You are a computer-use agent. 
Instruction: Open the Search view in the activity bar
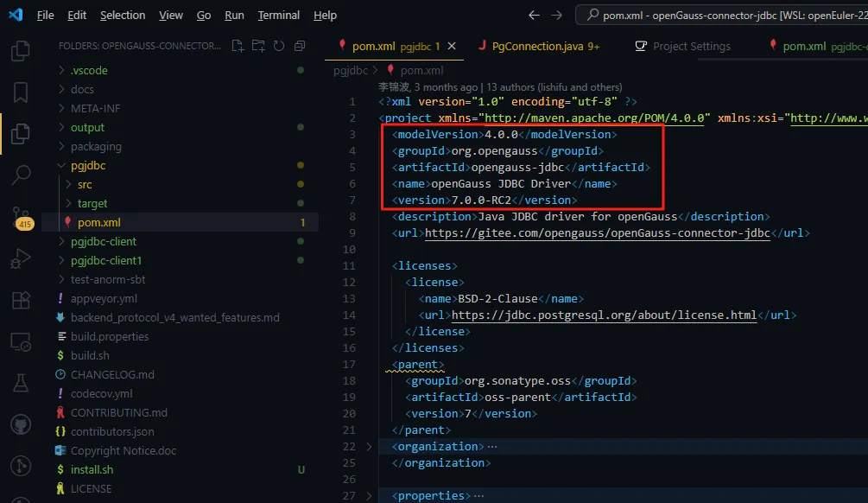tap(21, 175)
